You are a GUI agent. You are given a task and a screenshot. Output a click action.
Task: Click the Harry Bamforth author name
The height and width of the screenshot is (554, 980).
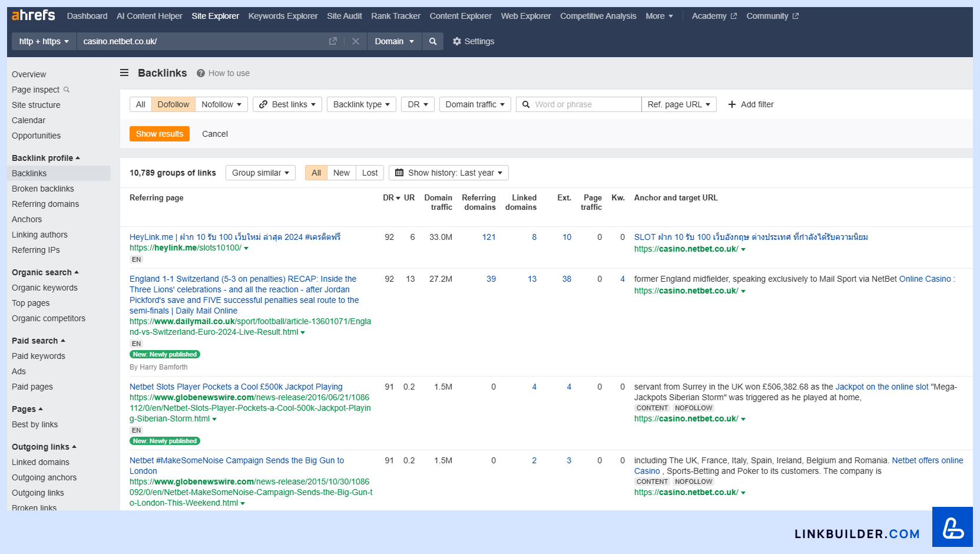point(164,367)
